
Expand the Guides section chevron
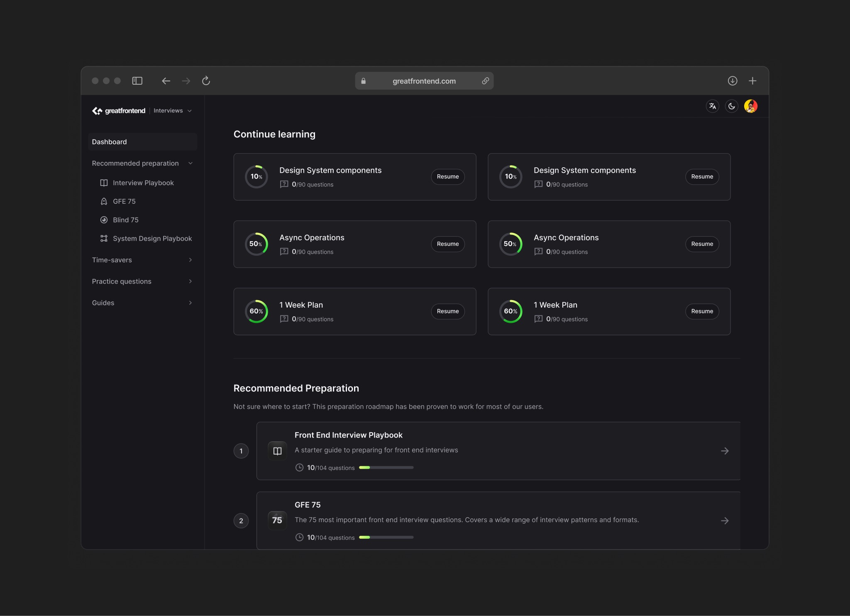191,303
